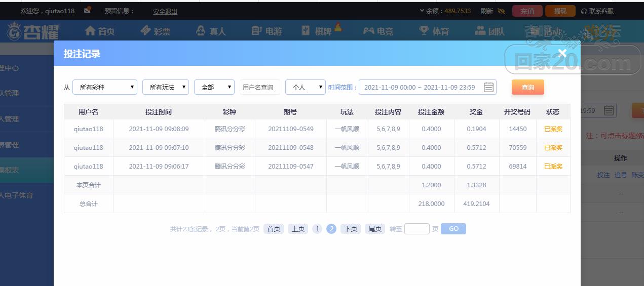Open the 全部 status dropdown
The width and height of the screenshot is (644, 286).
point(214,87)
